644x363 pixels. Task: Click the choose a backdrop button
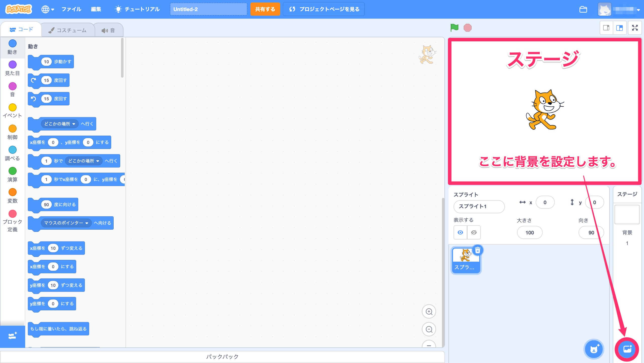(x=627, y=349)
